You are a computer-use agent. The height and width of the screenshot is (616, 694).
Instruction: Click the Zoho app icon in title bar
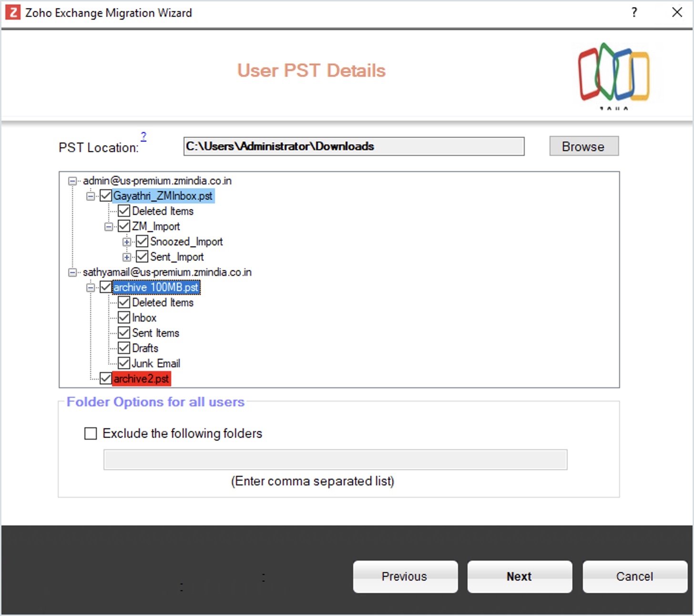coord(13,12)
